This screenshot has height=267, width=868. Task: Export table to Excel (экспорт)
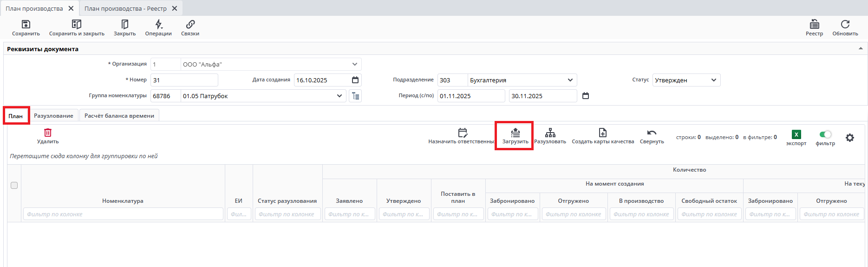796,135
